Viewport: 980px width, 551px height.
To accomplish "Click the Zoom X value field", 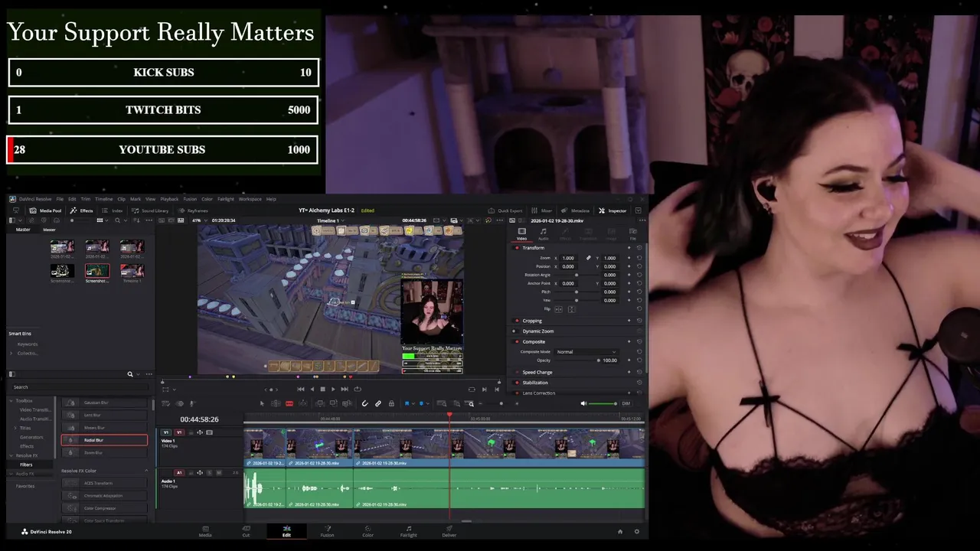I will (x=568, y=258).
